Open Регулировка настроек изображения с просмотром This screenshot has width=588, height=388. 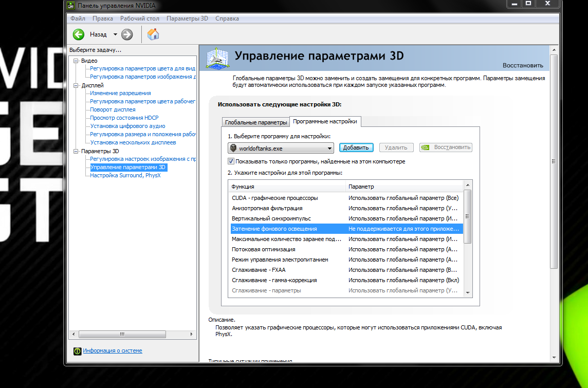coord(142,159)
